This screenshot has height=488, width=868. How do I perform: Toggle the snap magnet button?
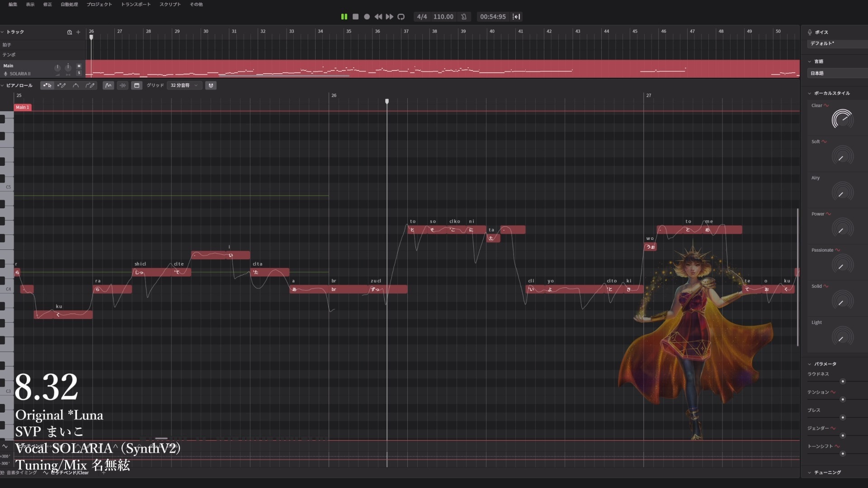[211, 85]
